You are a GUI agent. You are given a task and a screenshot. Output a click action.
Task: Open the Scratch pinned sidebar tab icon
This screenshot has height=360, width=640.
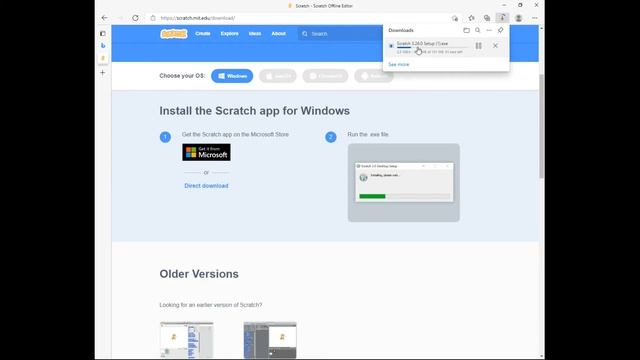point(103,58)
